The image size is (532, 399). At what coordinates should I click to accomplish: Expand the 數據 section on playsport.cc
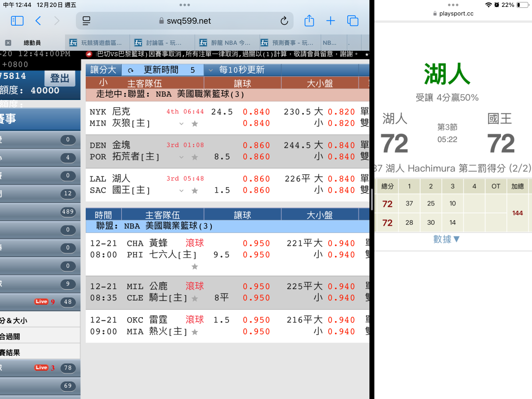[446, 239]
